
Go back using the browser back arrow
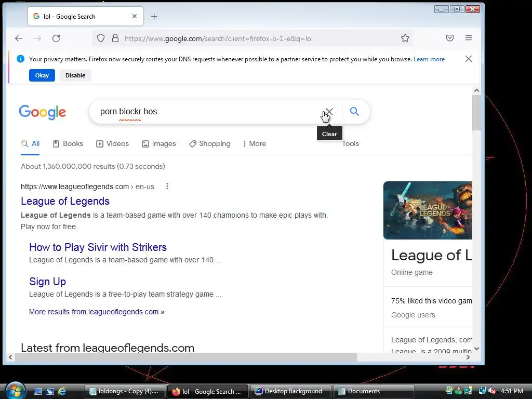19,38
